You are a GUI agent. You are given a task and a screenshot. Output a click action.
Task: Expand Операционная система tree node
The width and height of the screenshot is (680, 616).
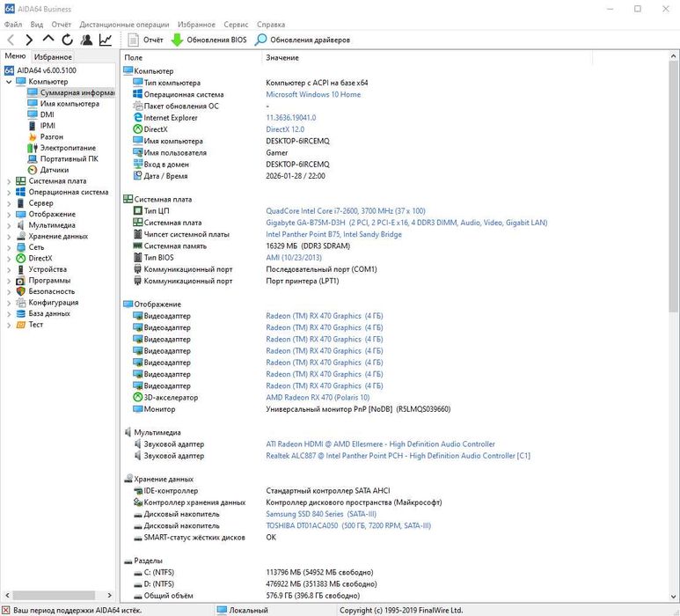(x=9, y=192)
